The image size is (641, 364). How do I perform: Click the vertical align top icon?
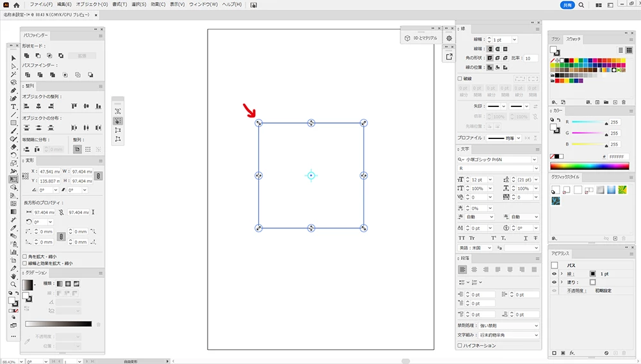pos(74,106)
